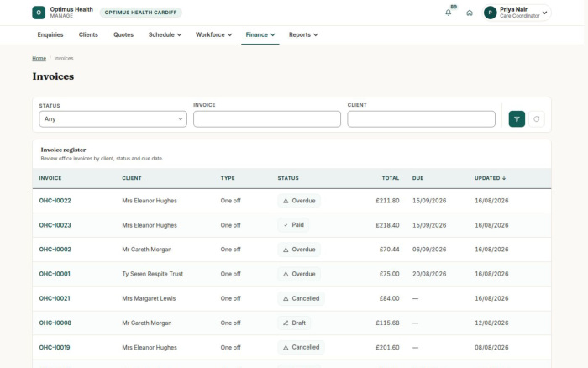588x368 pixels.
Task: Click total £201.60 cell
Action: (387, 347)
